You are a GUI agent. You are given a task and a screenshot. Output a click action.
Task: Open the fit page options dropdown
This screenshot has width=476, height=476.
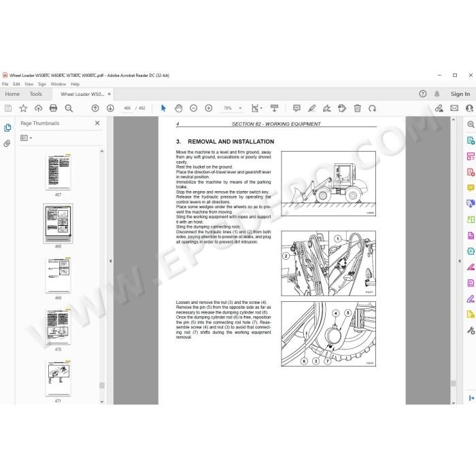pos(257,108)
